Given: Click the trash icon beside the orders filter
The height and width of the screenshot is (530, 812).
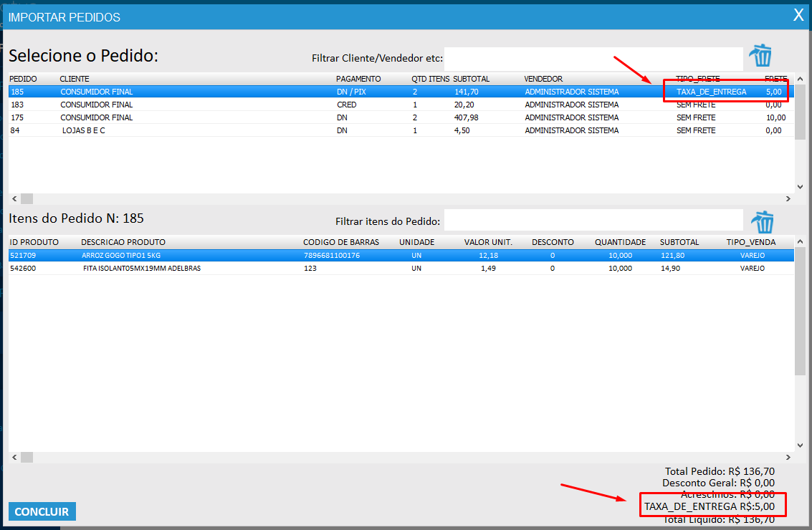Looking at the screenshot, I should 760,55.
